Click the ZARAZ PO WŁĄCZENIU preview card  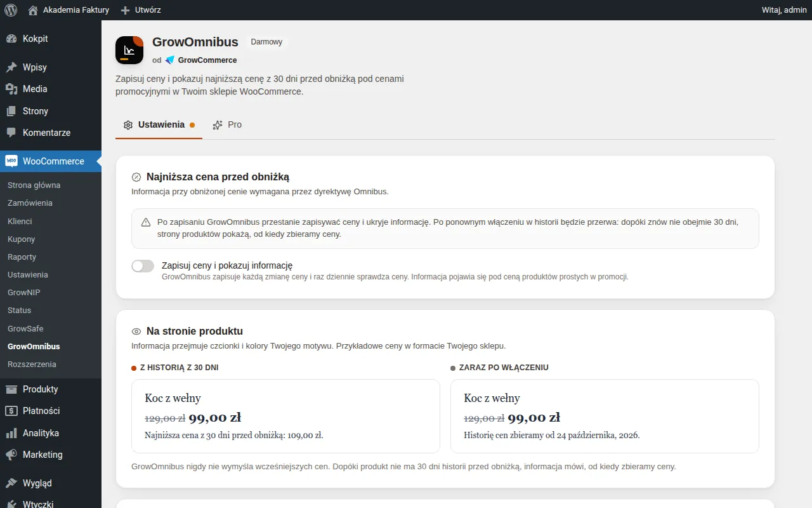(605, 416)
